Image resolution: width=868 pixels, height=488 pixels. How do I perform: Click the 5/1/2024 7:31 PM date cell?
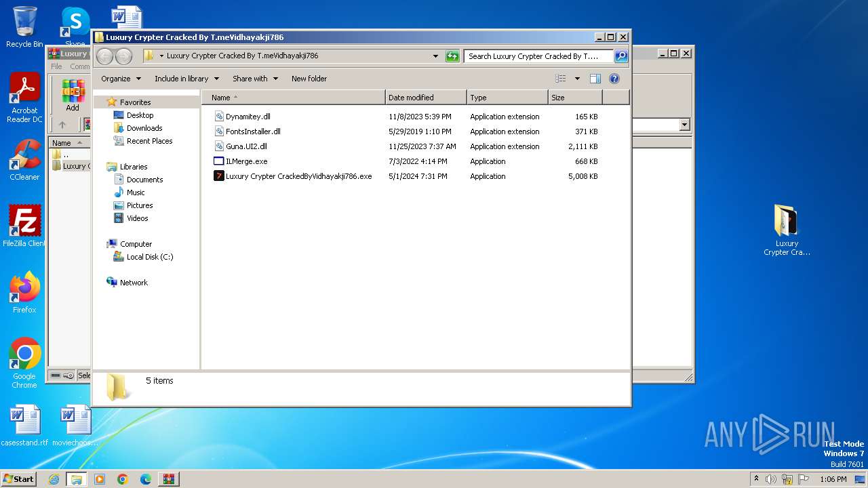pos(418,176)
